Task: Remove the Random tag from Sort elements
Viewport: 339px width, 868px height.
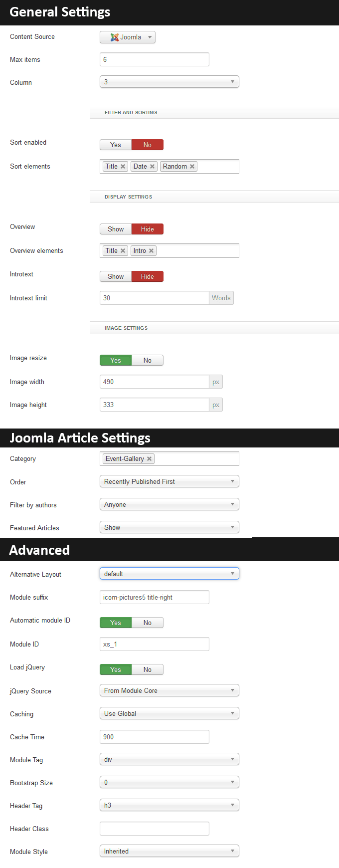Action: (x=192, y=167)
